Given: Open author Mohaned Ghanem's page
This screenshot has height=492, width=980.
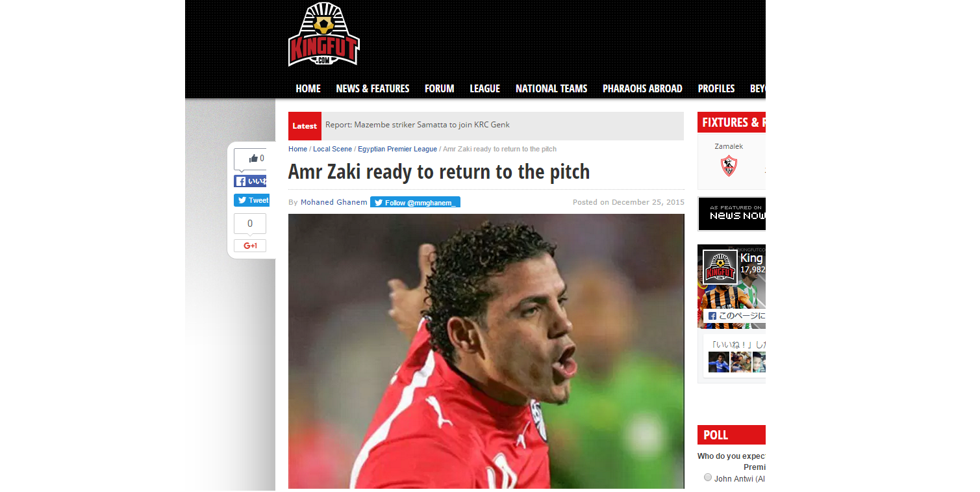Looking at the screenshot, I should click(x=334, y=202).
